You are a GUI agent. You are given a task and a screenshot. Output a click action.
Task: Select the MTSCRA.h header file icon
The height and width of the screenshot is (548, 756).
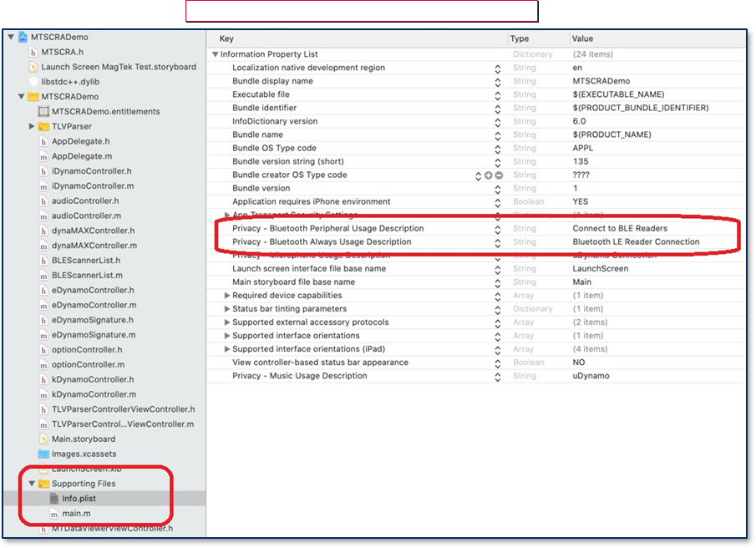(33, 52)
